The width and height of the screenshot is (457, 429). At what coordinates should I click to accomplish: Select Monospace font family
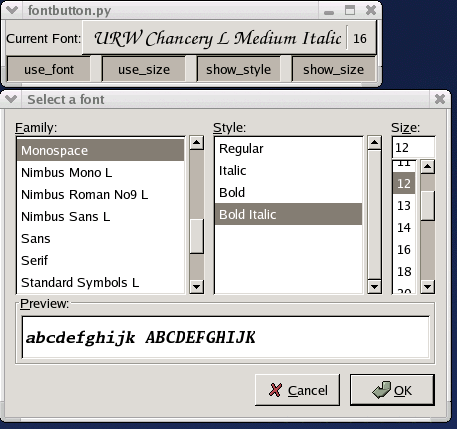point(100,150)
